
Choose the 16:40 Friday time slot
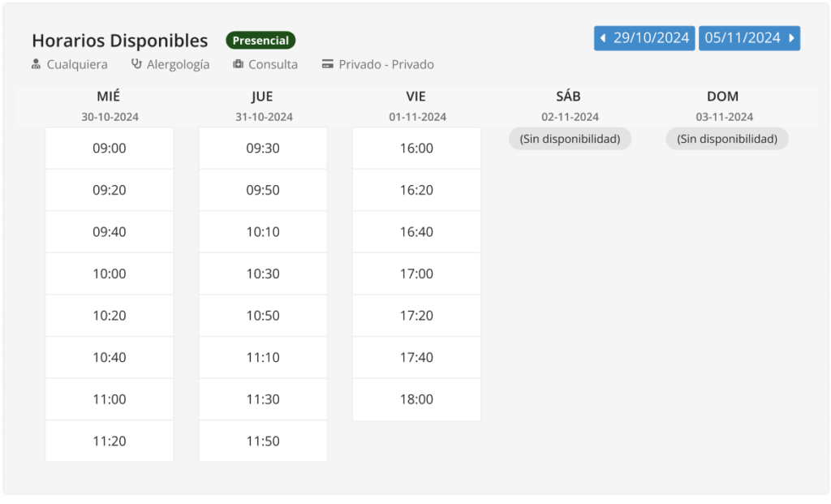[x=416, y=232]
